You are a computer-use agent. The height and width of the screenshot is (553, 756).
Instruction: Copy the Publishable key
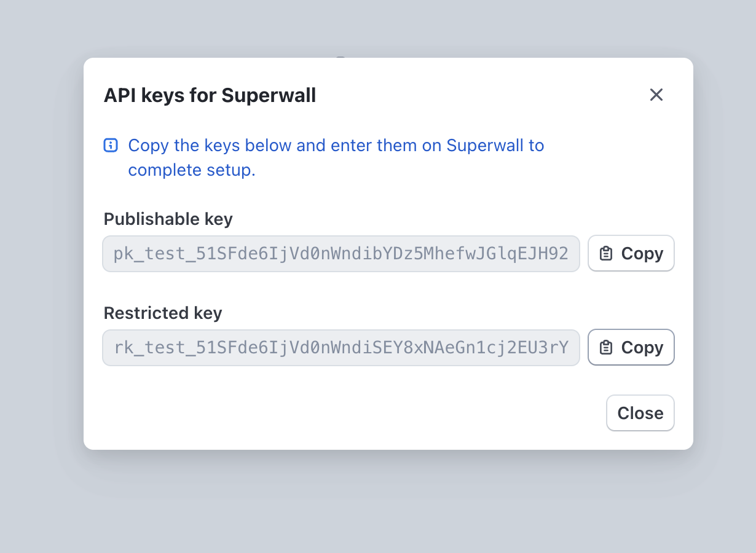pyautogui.click(x=631, y=254)
